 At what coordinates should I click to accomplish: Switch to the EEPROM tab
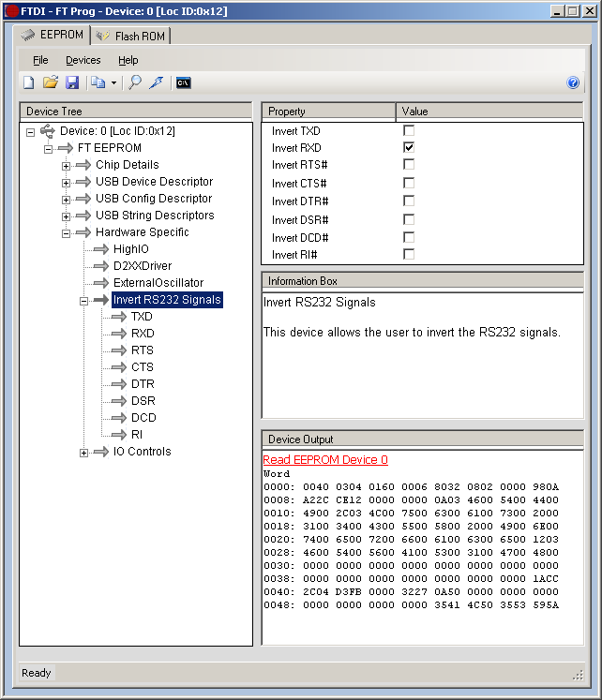pos(52,35)
